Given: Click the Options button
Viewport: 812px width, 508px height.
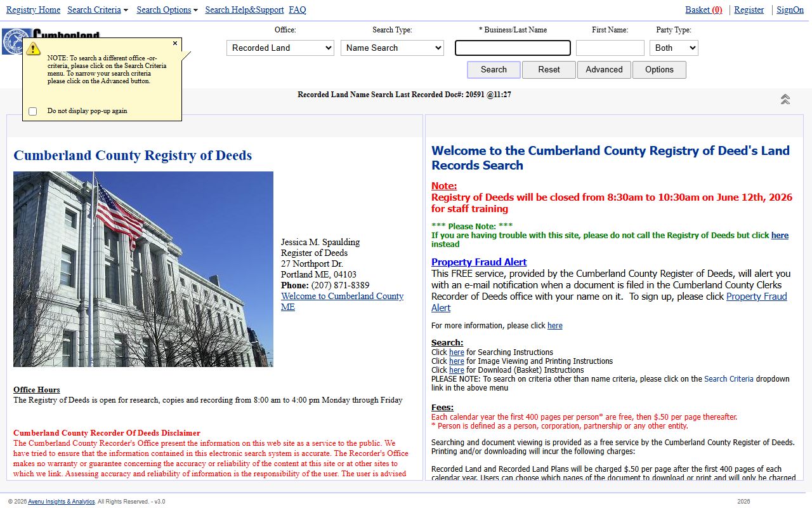Looking at the screenshot, I should [x=659, y=70].
